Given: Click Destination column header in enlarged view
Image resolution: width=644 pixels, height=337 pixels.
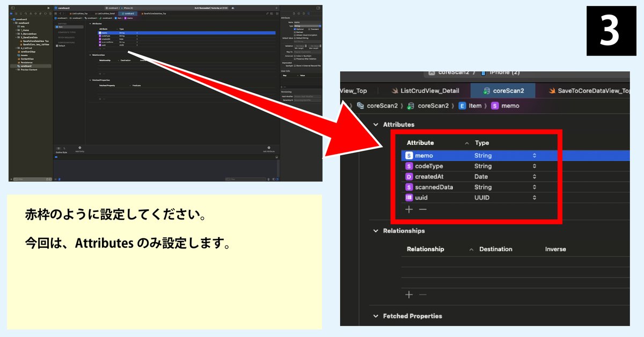Looking at the screenshot, I should point(495,249).
